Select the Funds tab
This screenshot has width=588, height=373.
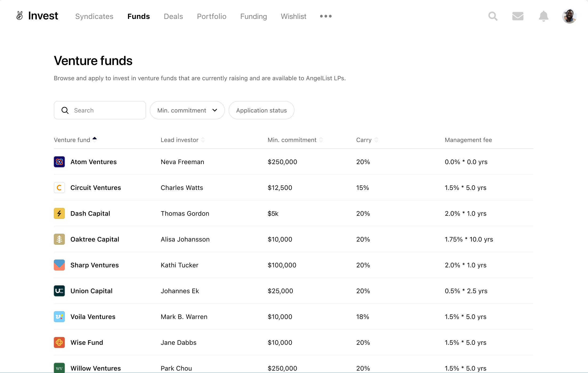pyautogui.click(x=139, y=16)
